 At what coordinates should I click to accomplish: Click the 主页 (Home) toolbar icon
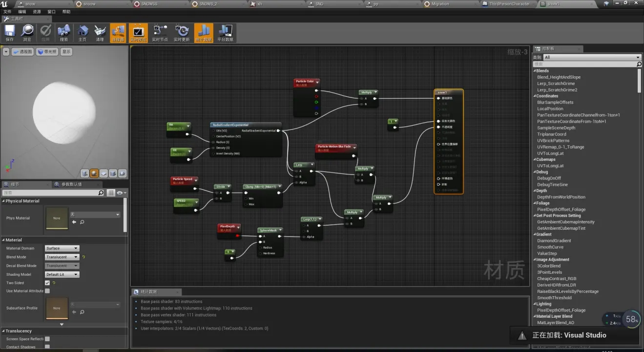click(x=82, y=32)
